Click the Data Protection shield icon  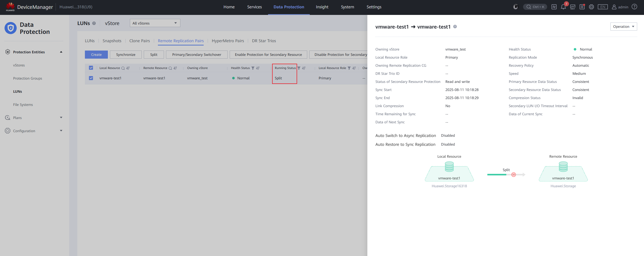[x=11, y=28]
